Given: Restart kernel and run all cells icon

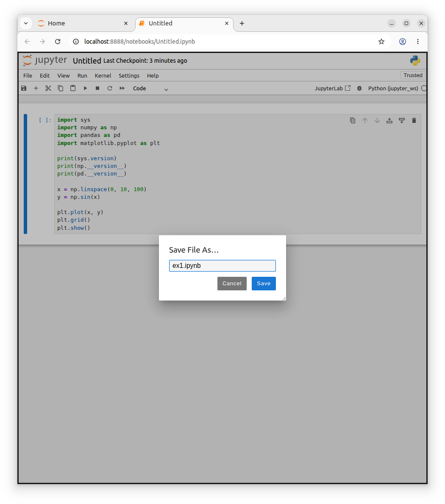Looking at the screenshot, I should [122, 88].
